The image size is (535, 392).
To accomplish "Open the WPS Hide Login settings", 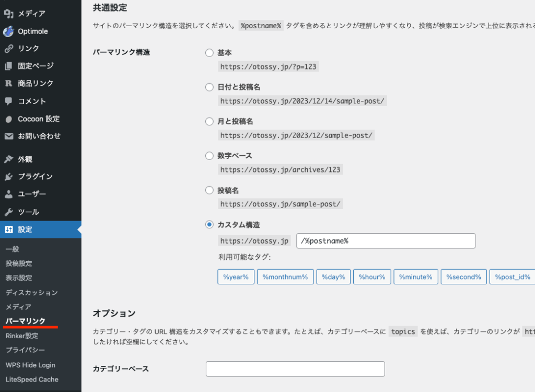I will [30, 365].
